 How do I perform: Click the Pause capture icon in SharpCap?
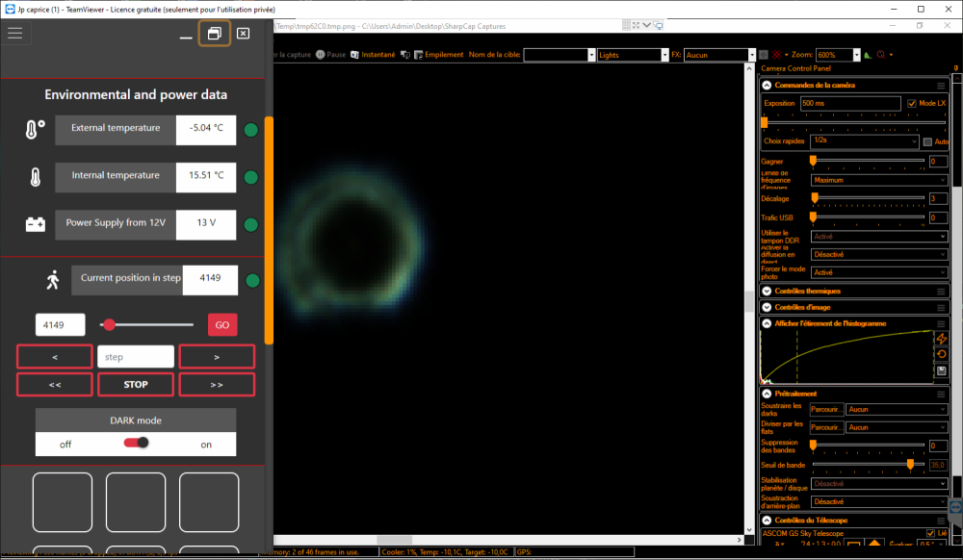tap(320, 55)
